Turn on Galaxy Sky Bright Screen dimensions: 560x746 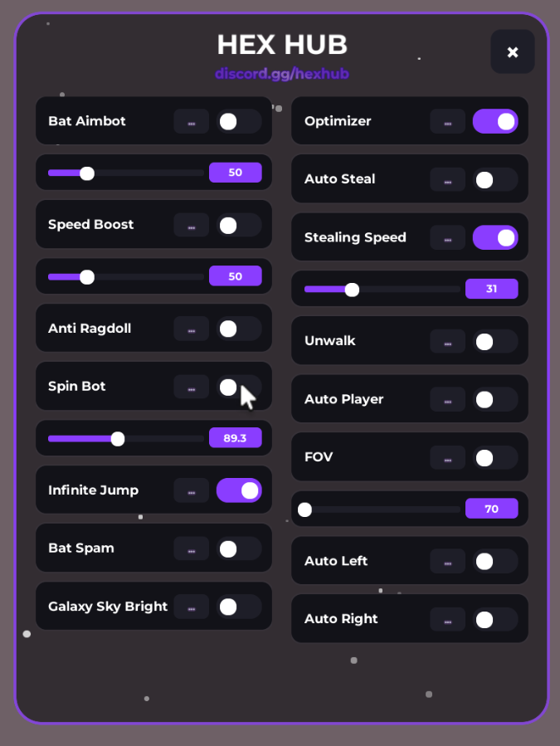click(239, 607)
